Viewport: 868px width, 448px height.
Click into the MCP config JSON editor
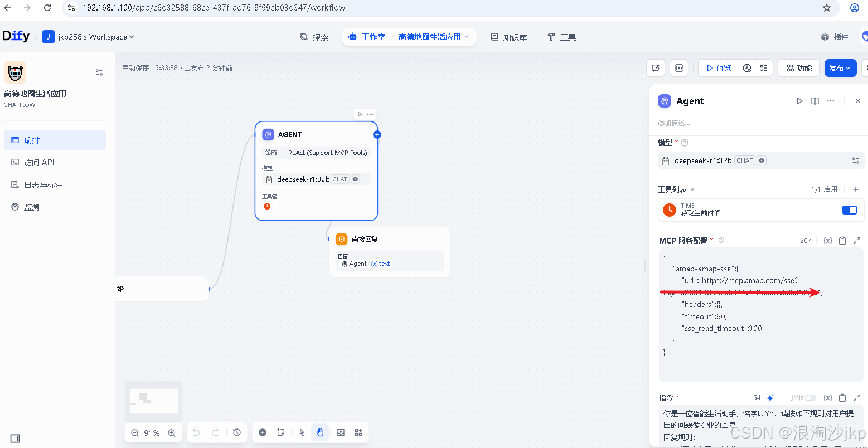[762, 314]
